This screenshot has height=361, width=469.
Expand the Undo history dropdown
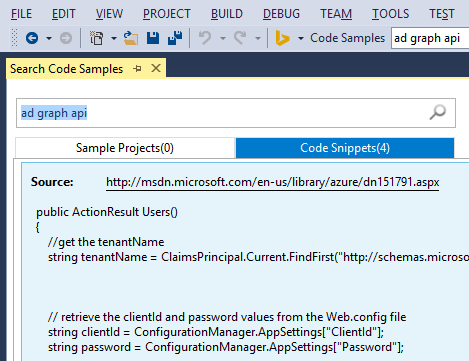point(223,38)
